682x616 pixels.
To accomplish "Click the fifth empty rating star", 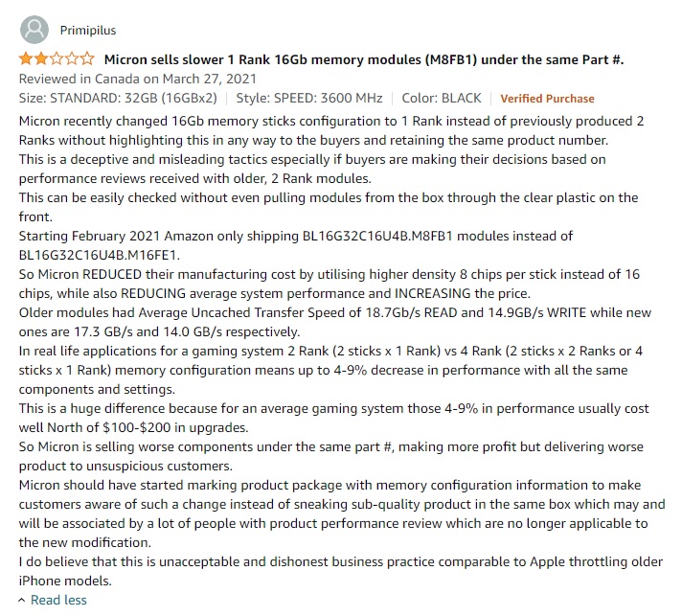I will [x=88, y=59].
